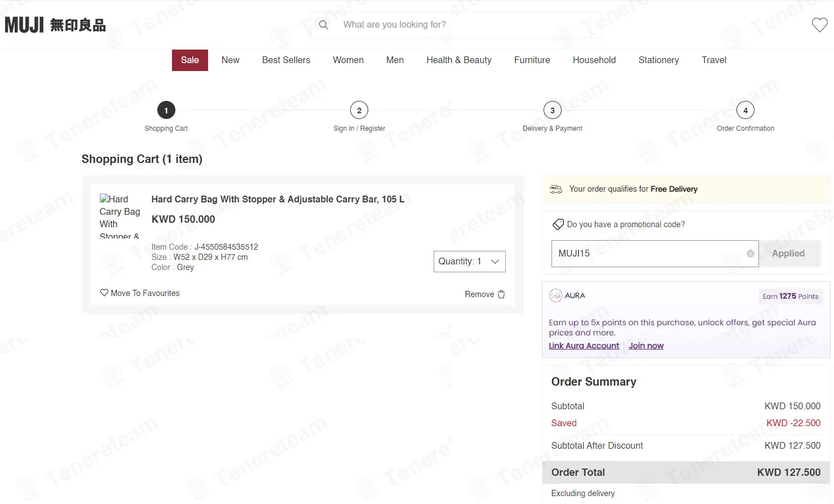Screen dimensions: 834x504
Task: Click the Subtotal After Discount label
Action: click(597, 445)
